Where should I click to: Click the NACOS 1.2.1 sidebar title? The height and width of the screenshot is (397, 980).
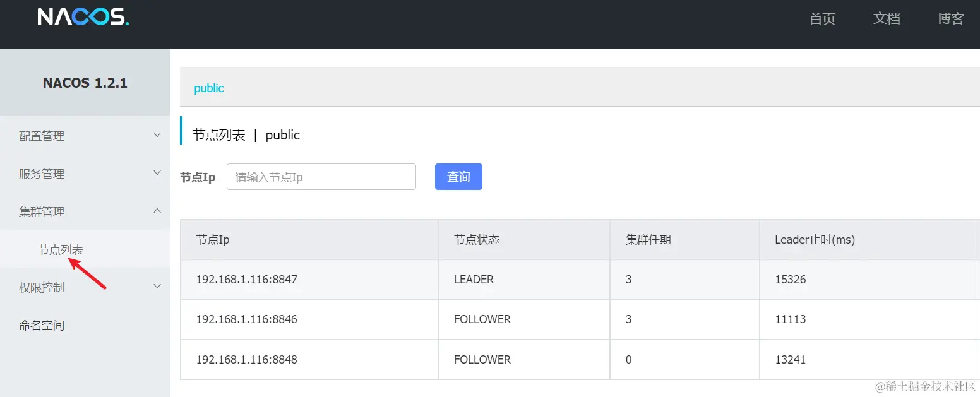click(x=85, y=83)
